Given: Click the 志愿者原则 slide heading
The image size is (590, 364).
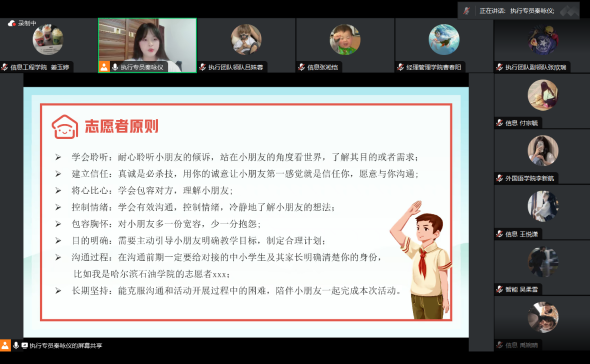Looking at the screenshot, I should pos(121,126).
